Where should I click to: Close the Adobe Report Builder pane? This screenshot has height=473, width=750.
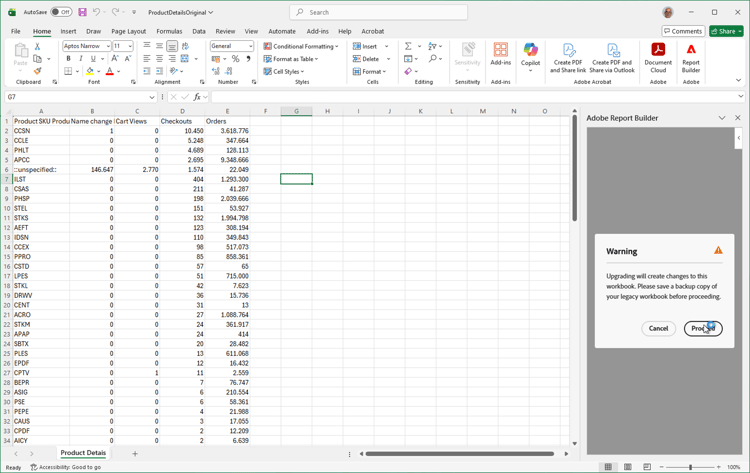(738, 118)
